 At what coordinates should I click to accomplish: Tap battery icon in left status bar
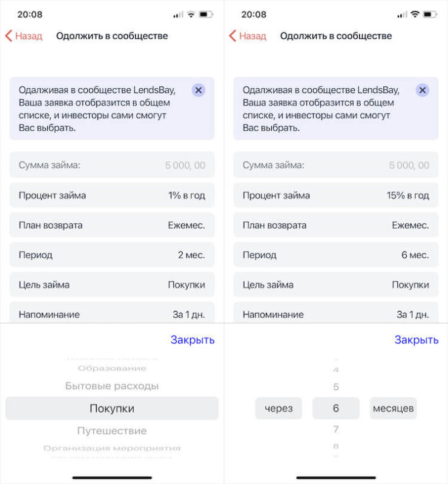(206, 14)
